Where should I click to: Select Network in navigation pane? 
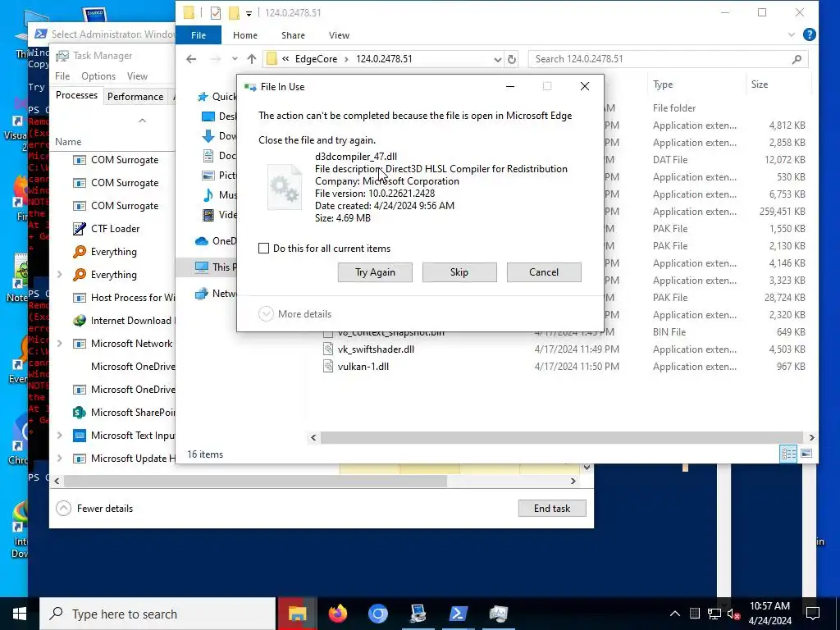point(216,294)
